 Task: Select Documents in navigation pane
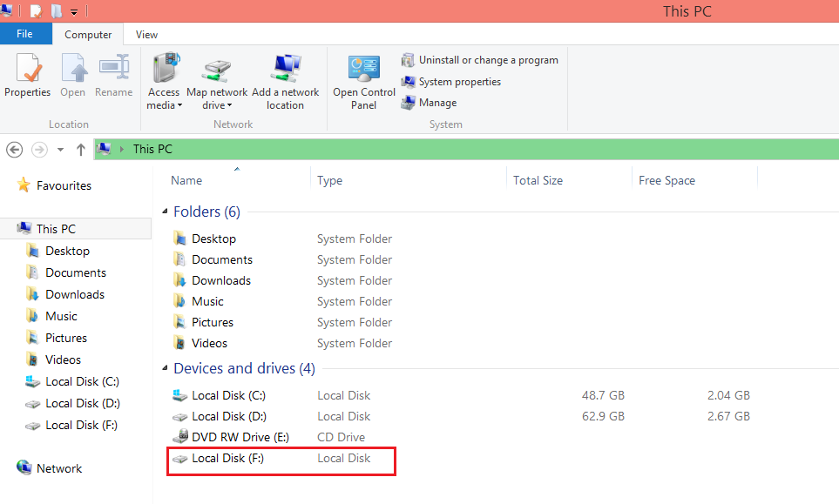(x=76, y=272)
